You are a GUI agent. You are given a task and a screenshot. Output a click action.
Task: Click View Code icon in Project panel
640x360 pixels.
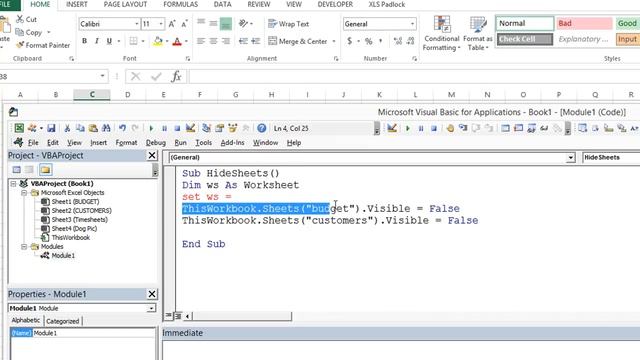pyautogui.click(x=16, y=169)
